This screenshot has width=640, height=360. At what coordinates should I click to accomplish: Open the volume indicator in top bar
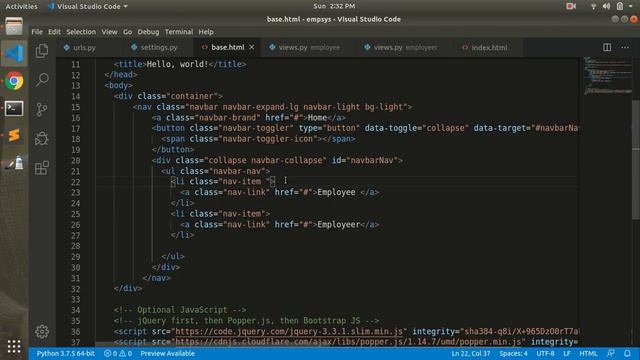coord(607,6)
